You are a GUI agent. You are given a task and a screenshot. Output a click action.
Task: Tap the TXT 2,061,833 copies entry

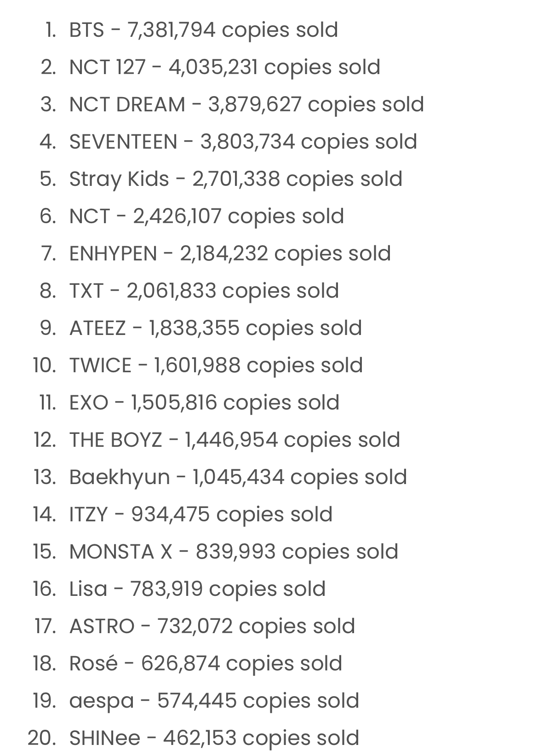click(x=204, y=291)
